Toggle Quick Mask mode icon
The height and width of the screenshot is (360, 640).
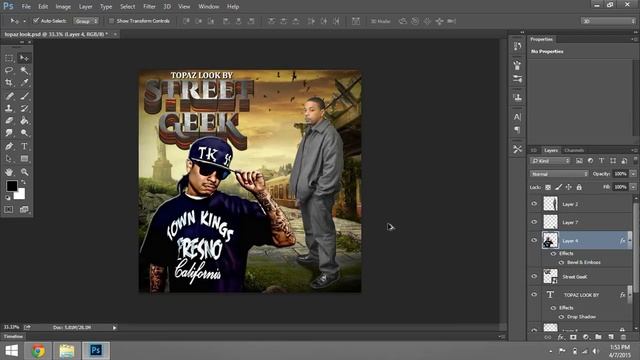(x=9, y=210)
